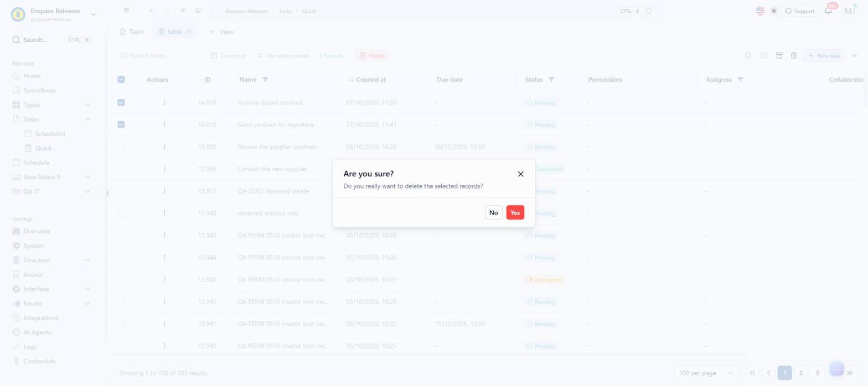Expand the Enspace Releases workspace switcher
The width and height of the screenshot is (868, 386).
[x=93, y=14]
